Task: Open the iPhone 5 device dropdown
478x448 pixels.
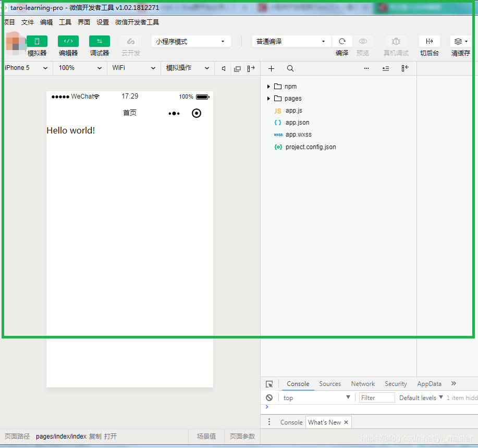Action: [x=26, y=68]
